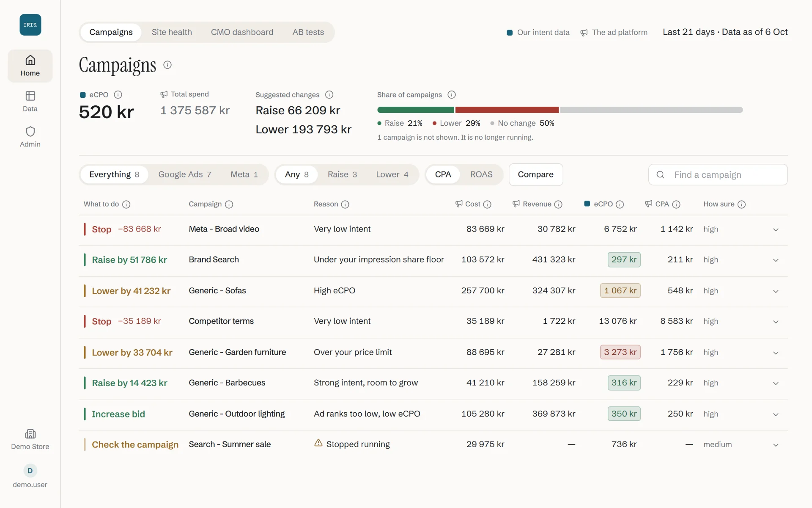Switch to Site health tab
Viewport: 812px width, 508px height.
coord(172,32)
